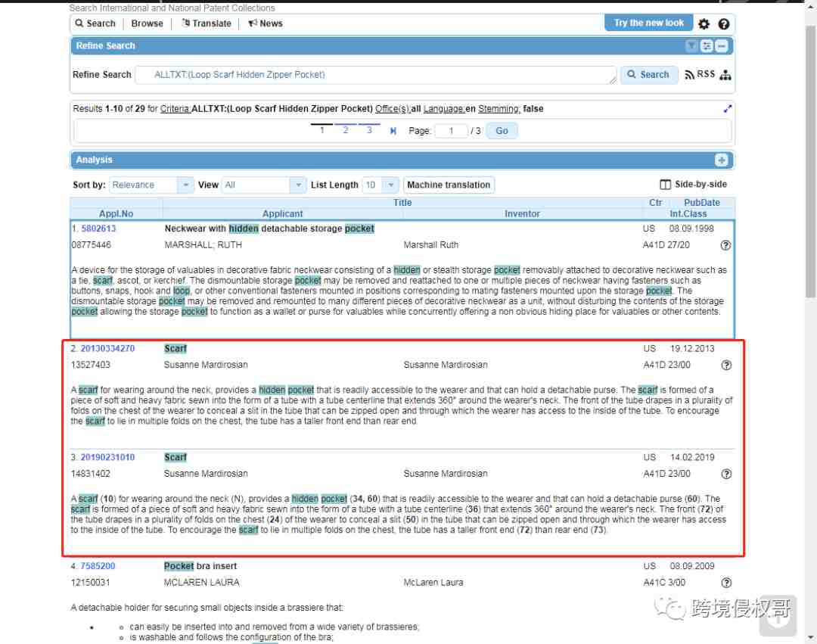Click Try the new look button
The image size is (817, 644).
648,23
